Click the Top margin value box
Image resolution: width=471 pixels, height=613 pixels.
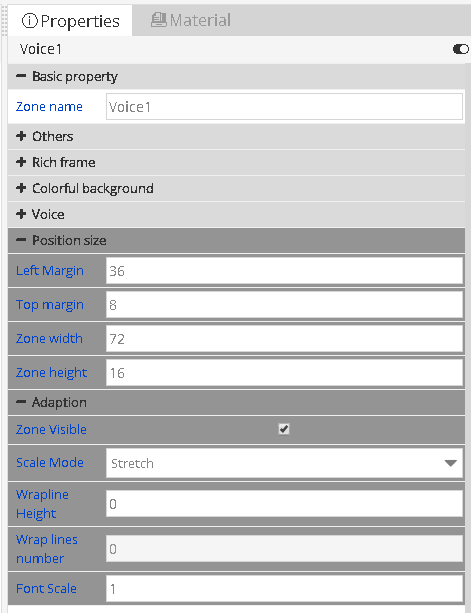click(284, 305)
